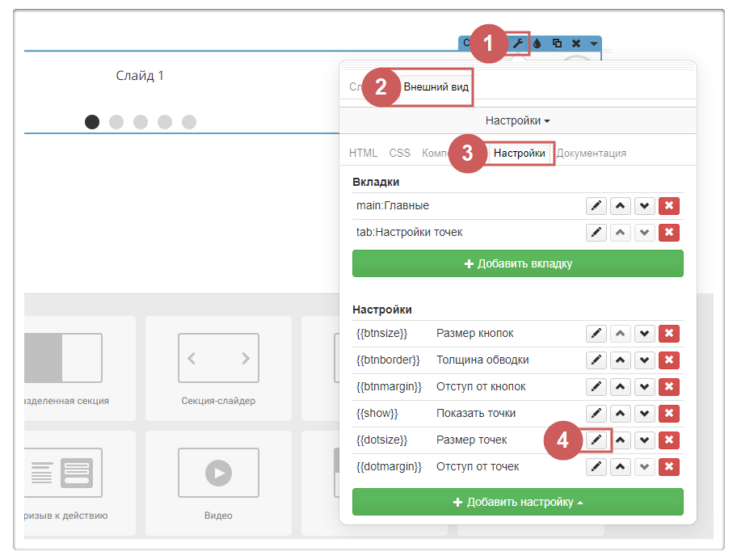Open the Добавить настройку dropdown button
Viewport: 737px width, 560px height.
pyautogui.click(x=517, y=502)
